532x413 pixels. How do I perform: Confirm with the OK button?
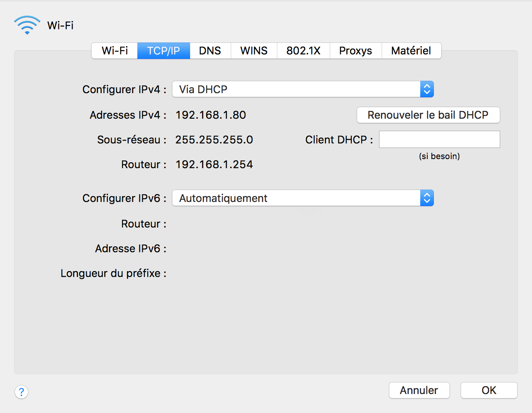(x=489, y=390)
